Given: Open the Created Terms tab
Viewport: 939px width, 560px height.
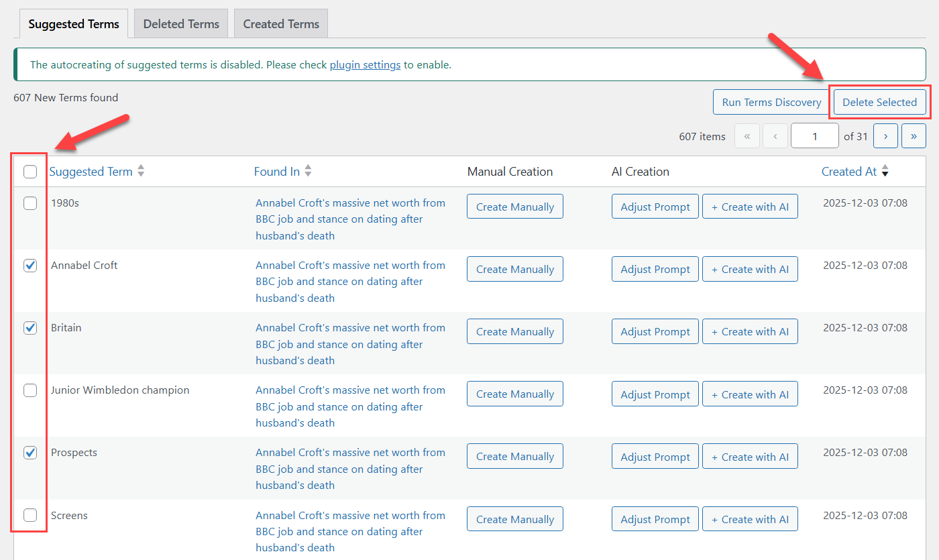Looking at the screenshot, I should point(280,23).
